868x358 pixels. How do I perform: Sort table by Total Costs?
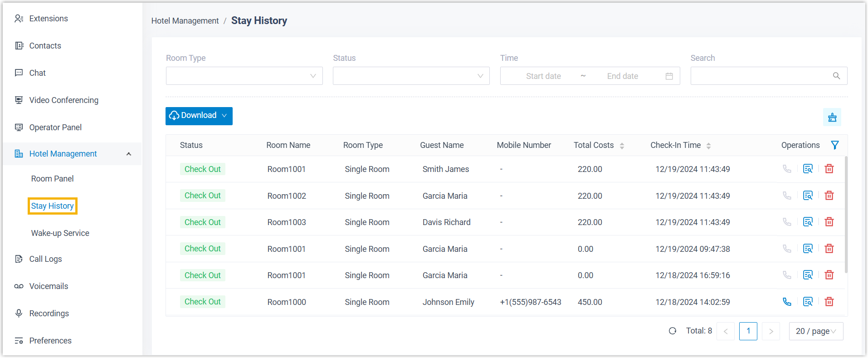tap(622, 146)
